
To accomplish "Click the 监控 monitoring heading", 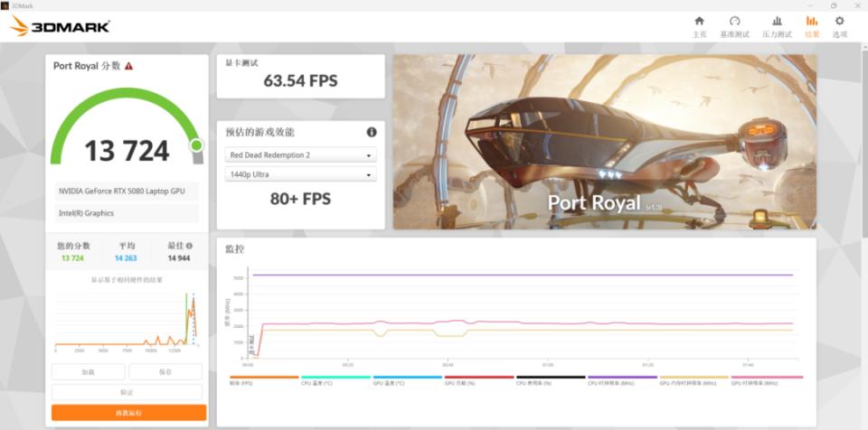I will (x=235, y=249).
